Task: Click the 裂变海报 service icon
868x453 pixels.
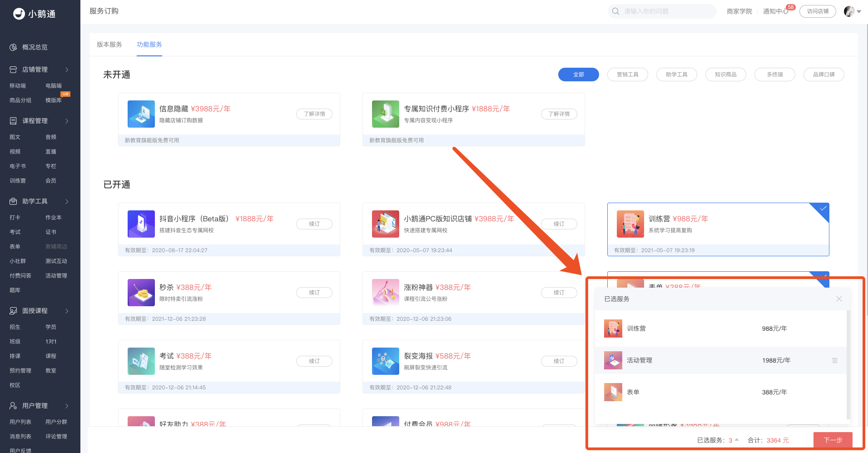Action: [x=385, y=361]
